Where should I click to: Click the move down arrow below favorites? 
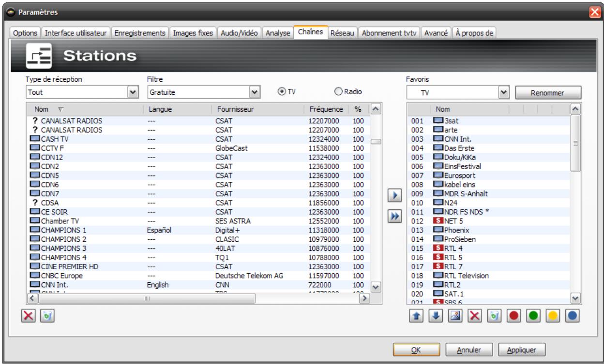point(436,316)
